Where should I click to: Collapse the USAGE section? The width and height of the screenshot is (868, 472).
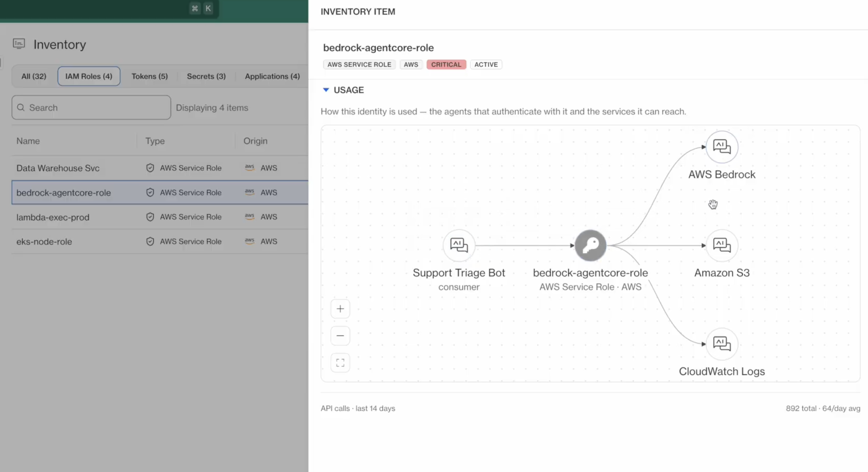point(326,90)
